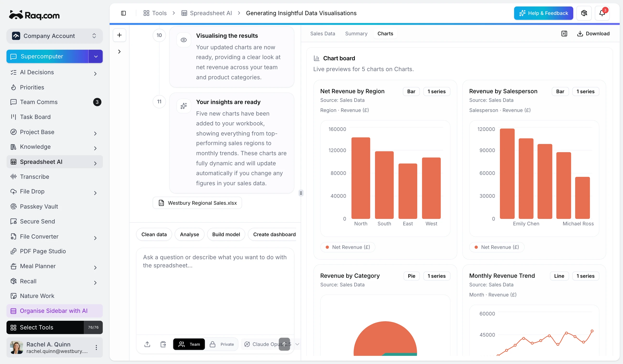Open Rachel A. Quinn account options menu
Screen dimensions: 623x364
pyautogui.click(x=96, y=347)
